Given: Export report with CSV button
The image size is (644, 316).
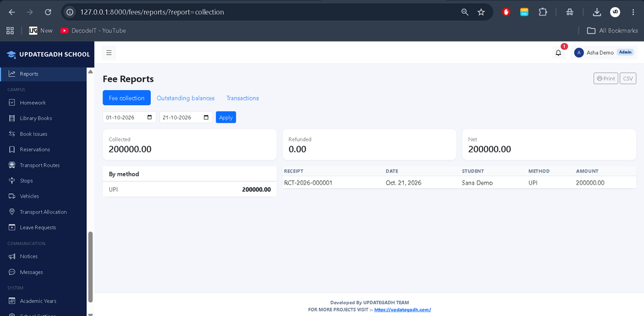Looking at the screenshot, I should (628, 79).
